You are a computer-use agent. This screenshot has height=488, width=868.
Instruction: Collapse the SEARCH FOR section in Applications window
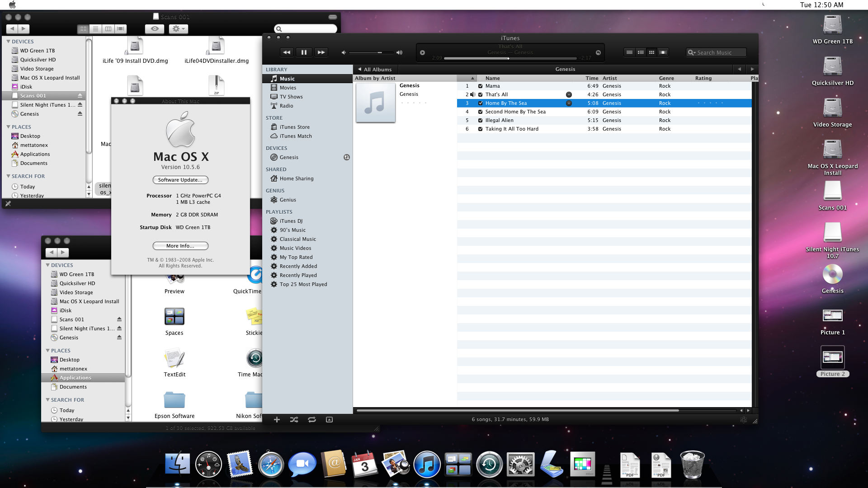click(x=47, y=400)
